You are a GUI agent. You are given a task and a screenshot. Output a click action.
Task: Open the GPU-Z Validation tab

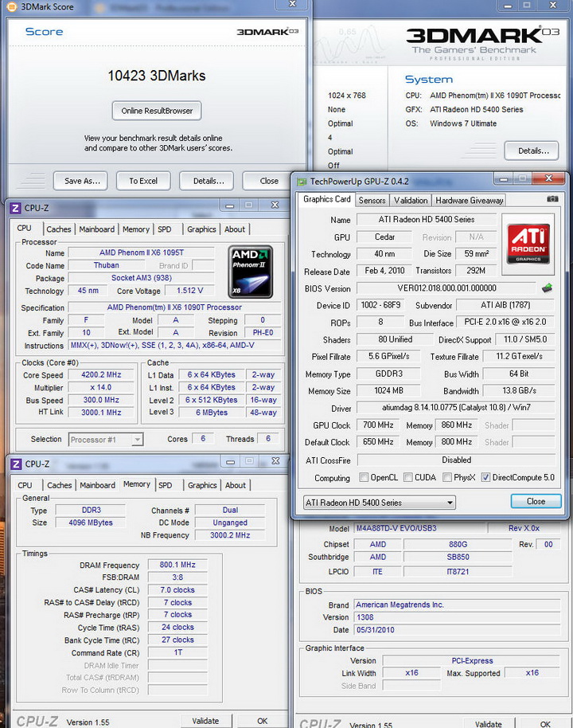pyautogui.click(x=411, y=200)
